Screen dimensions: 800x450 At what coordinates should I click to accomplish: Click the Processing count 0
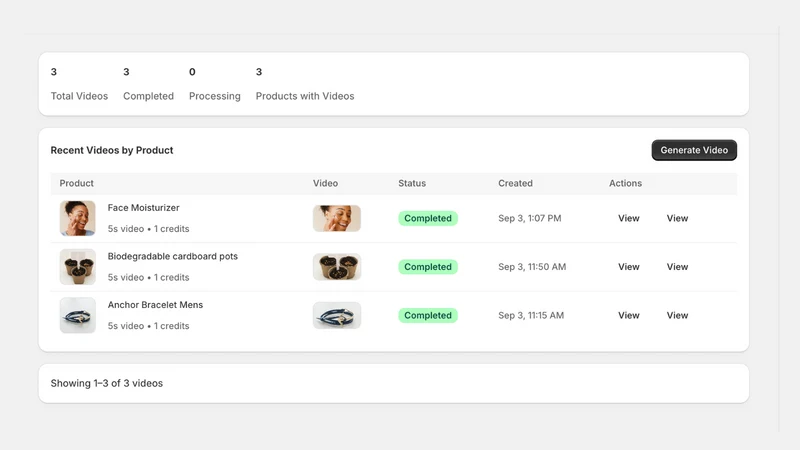192,72
